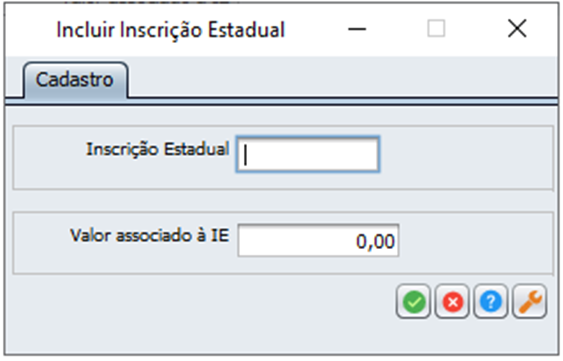The image size is (563, 361).
Task: Show help for the dialog via the question icon
Action: click(x=490, y=301)
